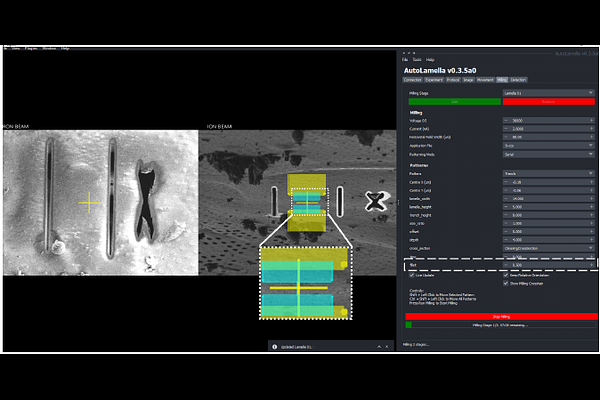Decrease trench_height with its minus button
The width and height of the screenshot is (600, 400).
[506, 215]
